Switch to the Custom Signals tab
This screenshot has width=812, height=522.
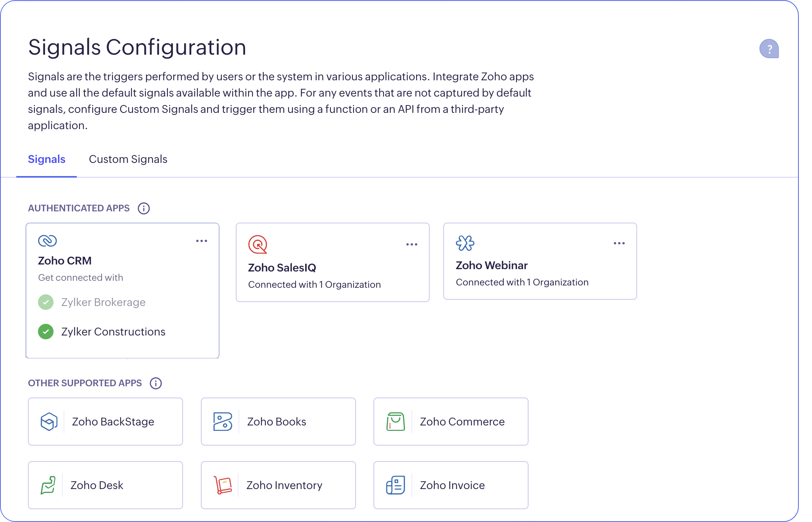coord(128,159)
